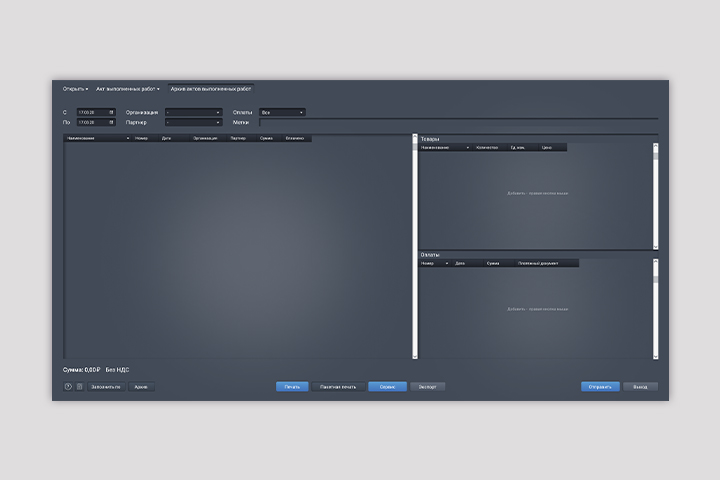Image resolution: width=720 pixels, height=480 pixels.
Task: Click the blue Печать button
Action: tap(292, 387)
